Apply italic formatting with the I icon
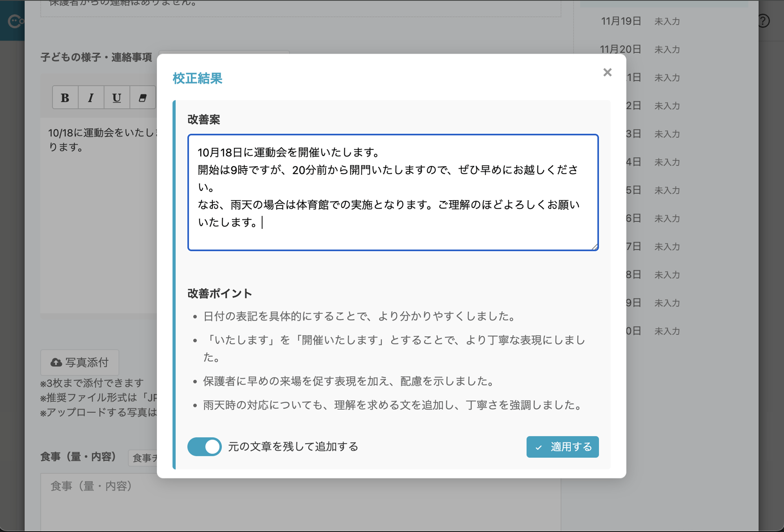This screenshot has height=532, width=784. pyautogui.click(x=91, y=98)
